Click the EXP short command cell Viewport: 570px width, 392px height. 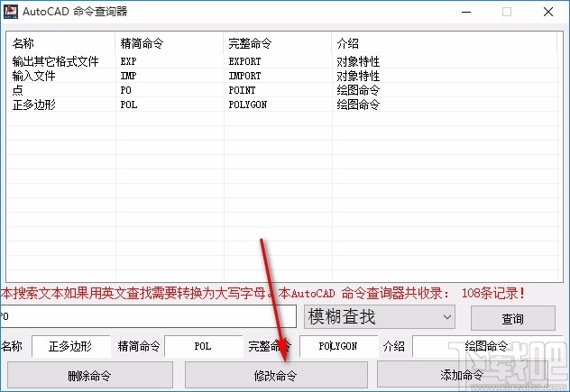(x=128, y=61)
